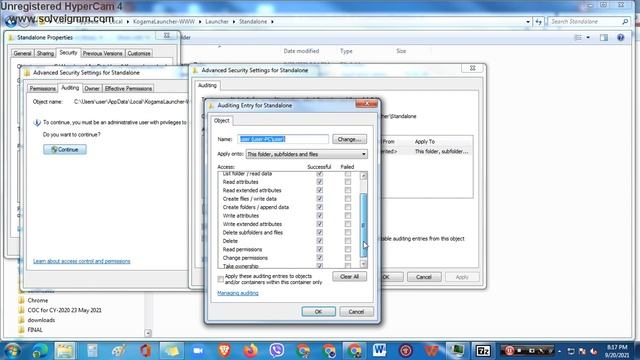Click the access list scroll-down arrow

363,264
